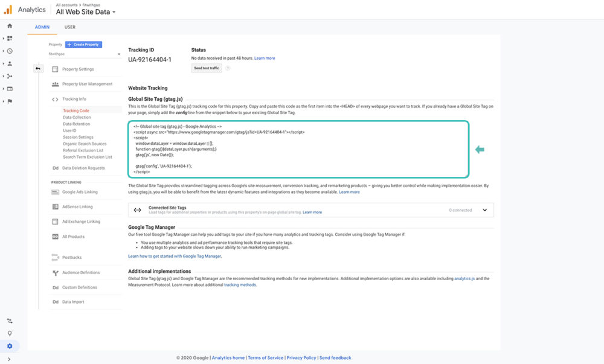Click Learn more after Global Site Tag description
This screenshot has width=604, height=364.
pos(349,192)
